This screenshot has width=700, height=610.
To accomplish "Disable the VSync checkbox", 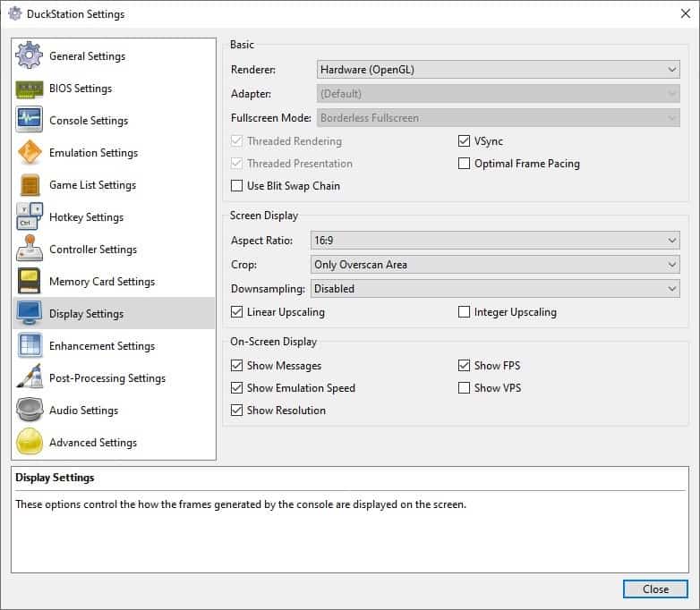I will [464, 141].
